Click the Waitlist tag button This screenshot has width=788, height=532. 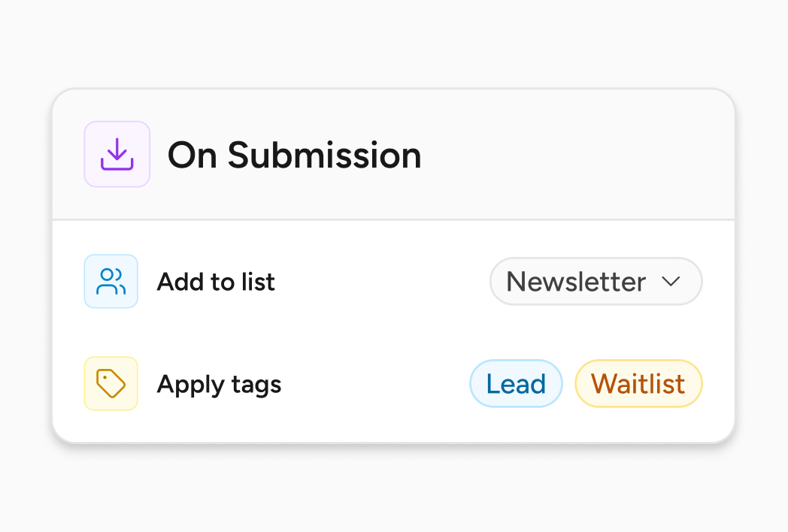[x=638, y=383]
